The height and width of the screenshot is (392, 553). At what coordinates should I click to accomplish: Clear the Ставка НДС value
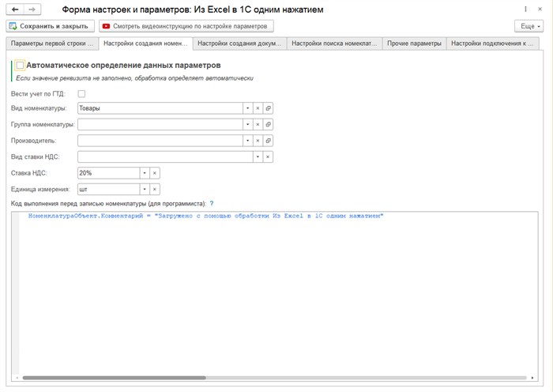tap(155, 173)
